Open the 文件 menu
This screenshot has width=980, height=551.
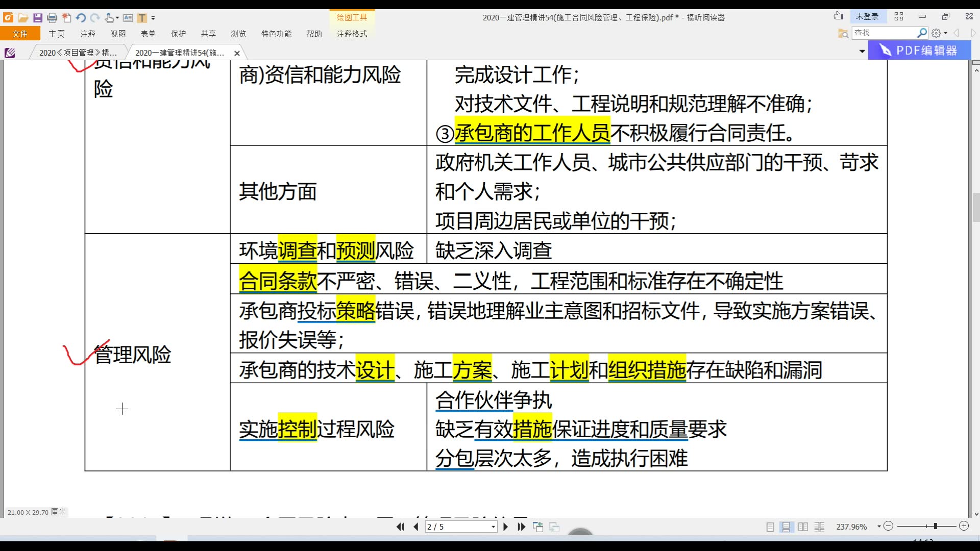(20, 34)
